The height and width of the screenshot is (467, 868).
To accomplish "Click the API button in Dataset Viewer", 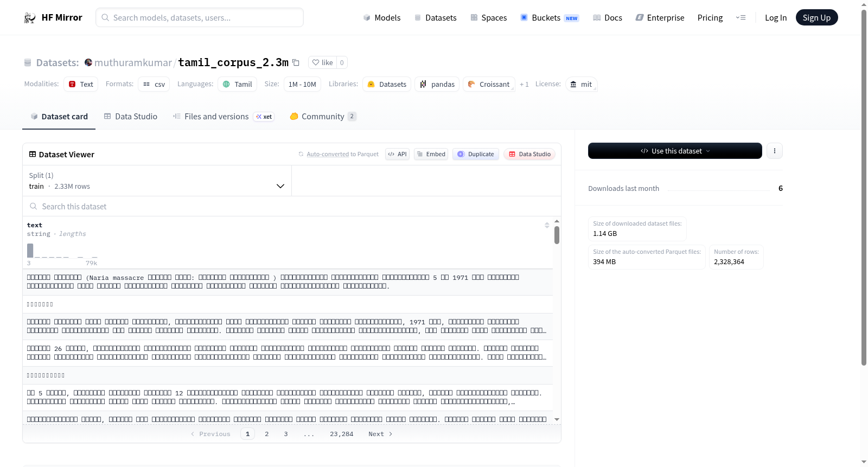I will click(397, 154).
